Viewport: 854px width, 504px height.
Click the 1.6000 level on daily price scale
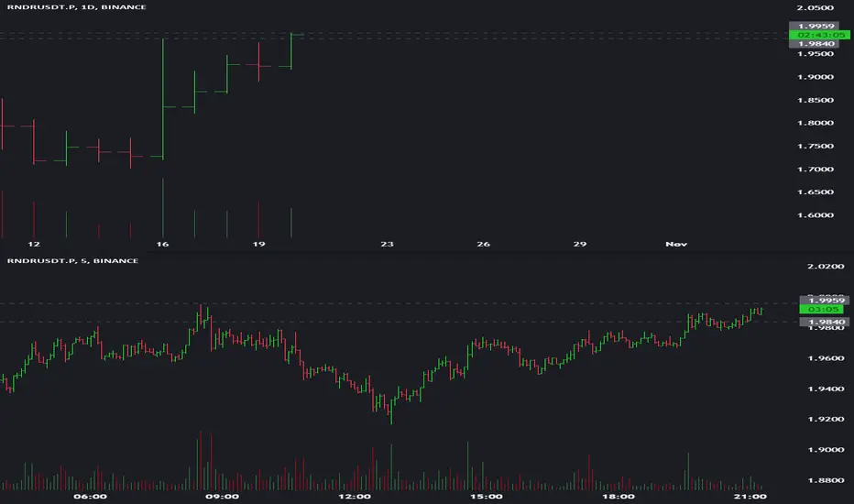coord(815,215)
